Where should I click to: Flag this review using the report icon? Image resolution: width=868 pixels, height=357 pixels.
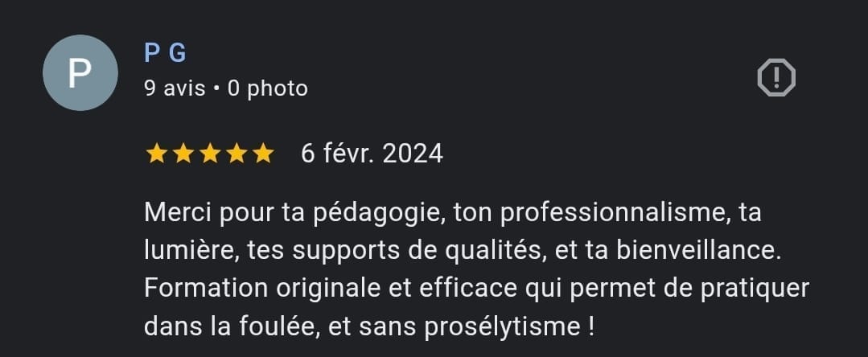point(776,77)
